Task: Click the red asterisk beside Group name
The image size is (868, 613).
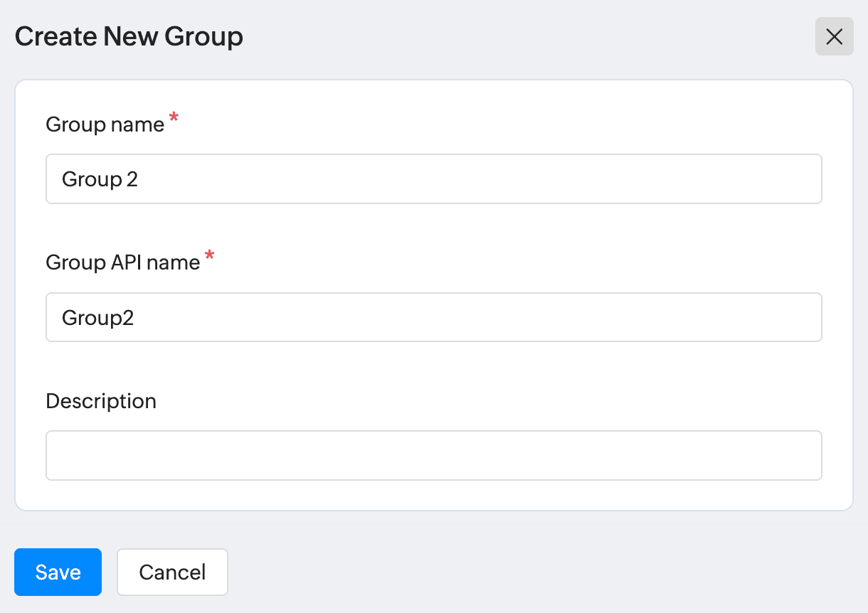Action: coord(174,119)
